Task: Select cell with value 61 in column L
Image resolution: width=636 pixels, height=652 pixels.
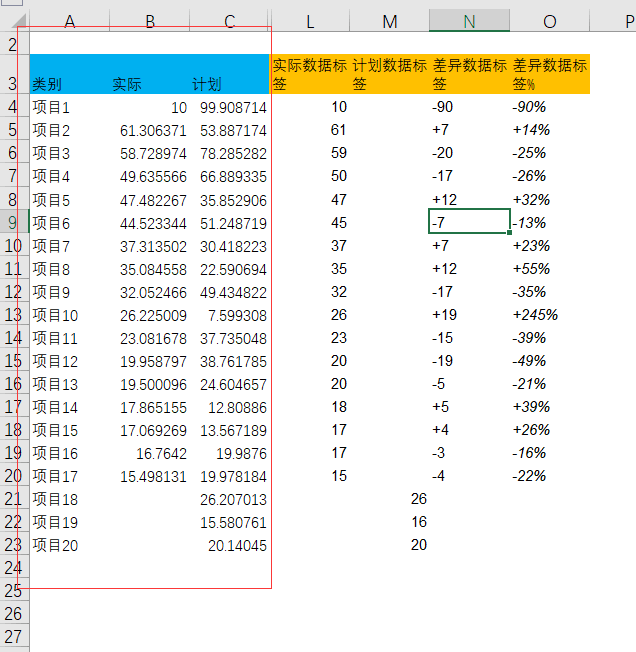Action: coord(310,130)
